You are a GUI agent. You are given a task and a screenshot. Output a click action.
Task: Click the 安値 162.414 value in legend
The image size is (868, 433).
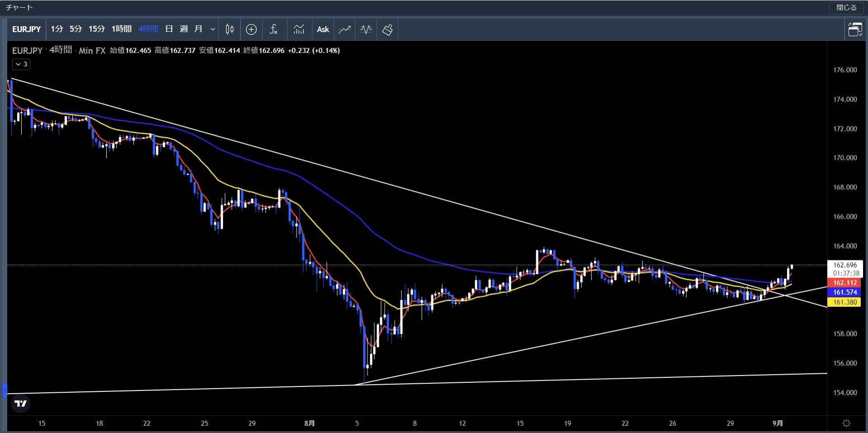pos(220,51)
